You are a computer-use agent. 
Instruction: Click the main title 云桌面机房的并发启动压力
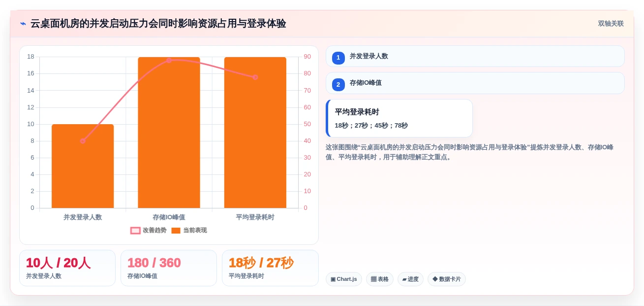pos(158,24)
